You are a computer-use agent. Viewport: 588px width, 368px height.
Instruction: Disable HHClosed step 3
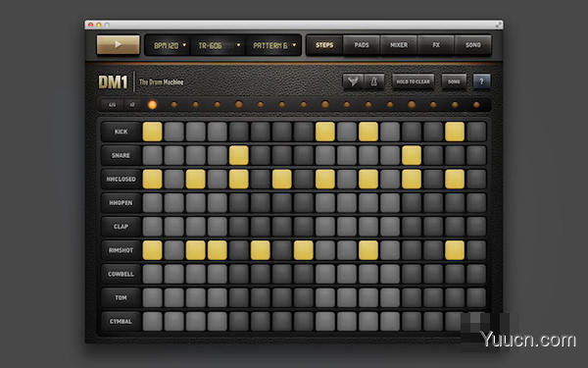click(x=195, y=180)
